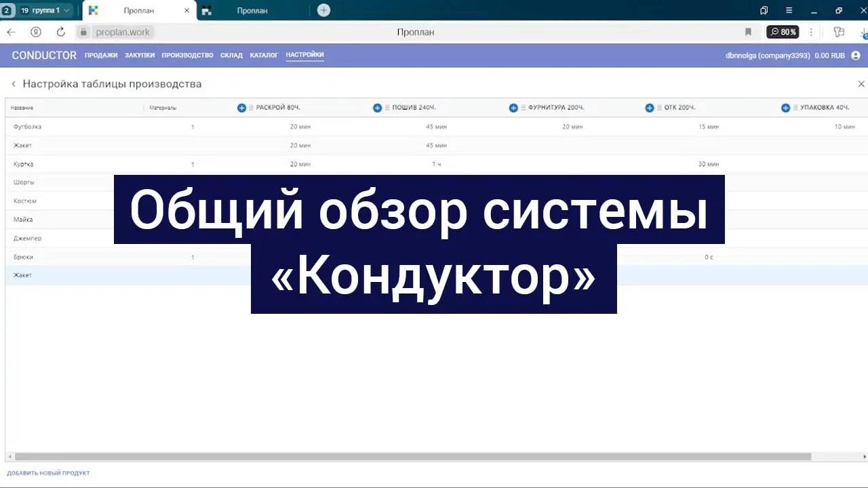
Task: Click the РАСКРОЙ 80ч. column title
Action: pyautogui.click(x=278, y=108)
